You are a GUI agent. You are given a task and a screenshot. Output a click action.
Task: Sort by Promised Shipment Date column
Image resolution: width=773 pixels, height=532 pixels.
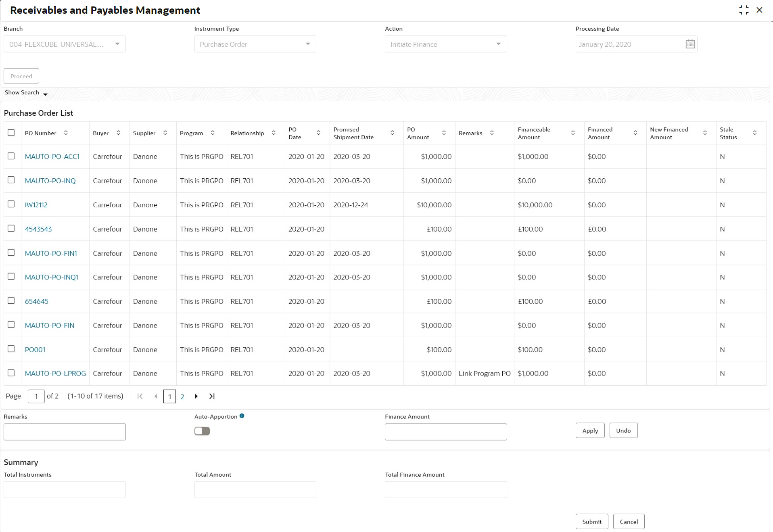[392, 133]
